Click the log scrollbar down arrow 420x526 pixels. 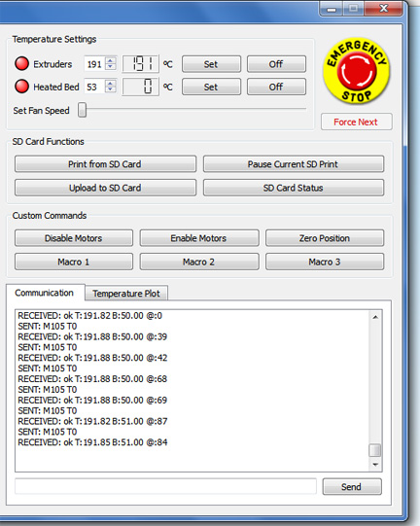[375, 465]
